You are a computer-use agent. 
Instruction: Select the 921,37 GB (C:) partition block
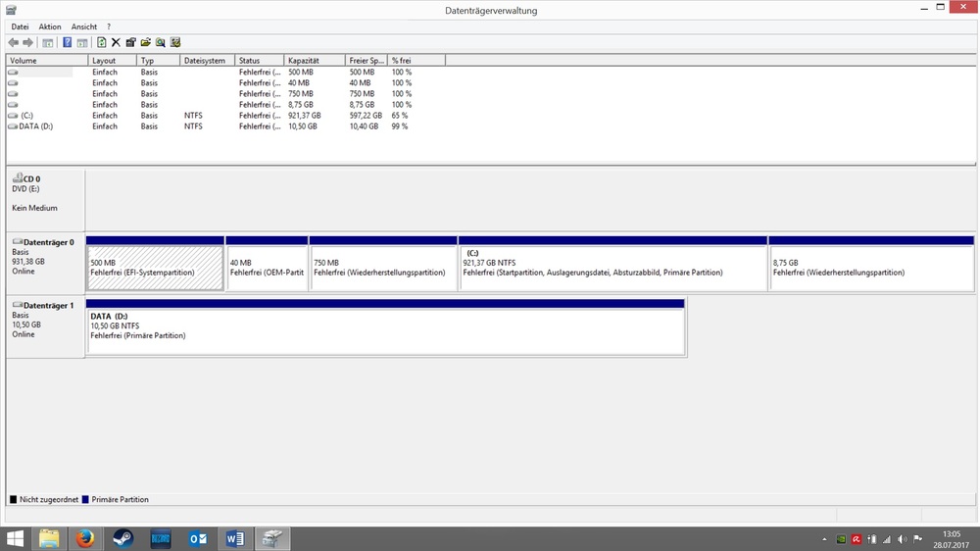pos(612,268)
